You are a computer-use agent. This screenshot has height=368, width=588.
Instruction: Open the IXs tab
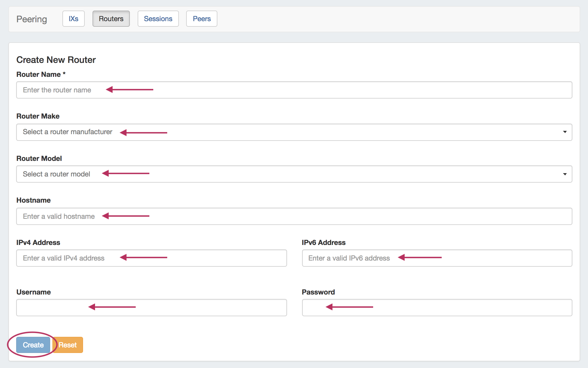(x=74, y=19)
